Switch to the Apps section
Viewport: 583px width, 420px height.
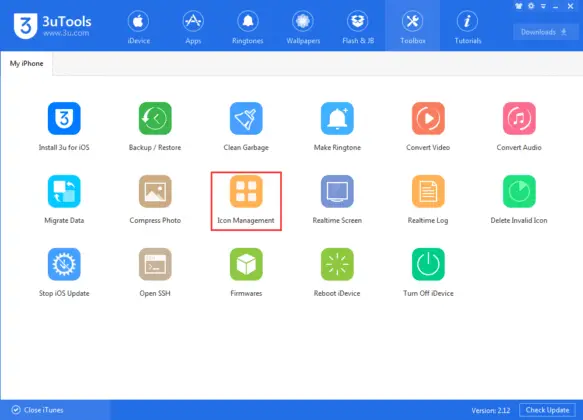pyautogui.click(x=193, y=27)
